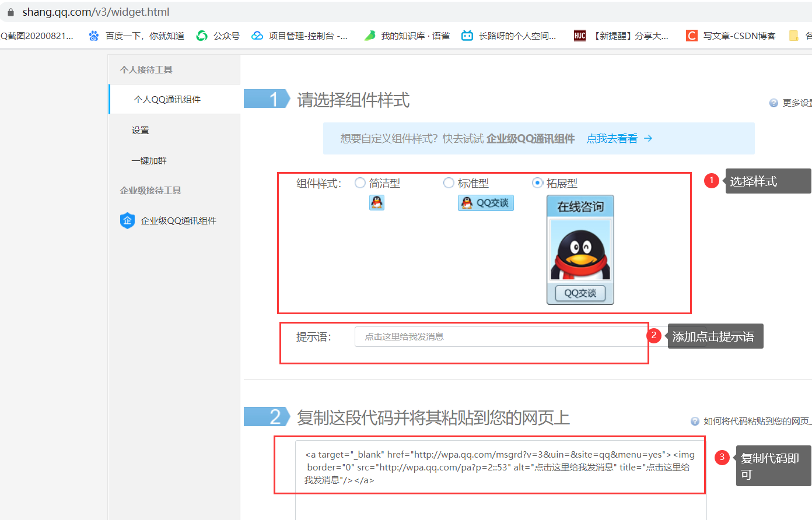Image resolution: width=812 pixels, height=520 pixels.
Task: Click the 企业级QQ通讯组件 bold text in banner
Action: 531,138
